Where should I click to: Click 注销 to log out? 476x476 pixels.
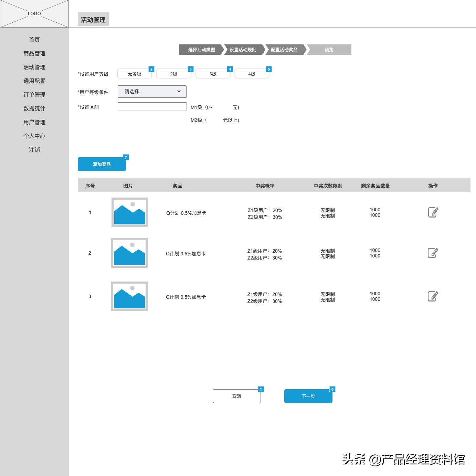(34, 150)
